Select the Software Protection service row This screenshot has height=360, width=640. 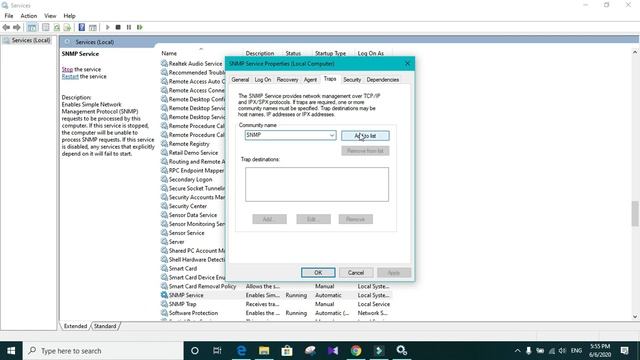click(x=276, y=313)
